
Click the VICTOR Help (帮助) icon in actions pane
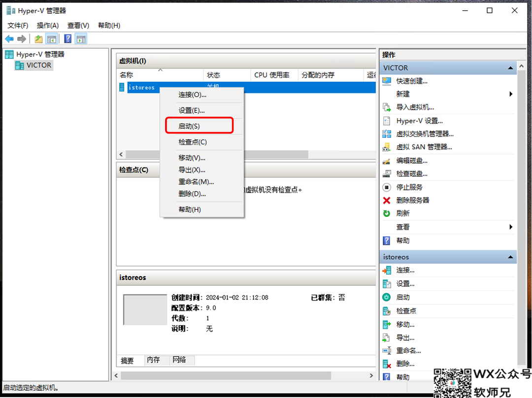[387, 241]
